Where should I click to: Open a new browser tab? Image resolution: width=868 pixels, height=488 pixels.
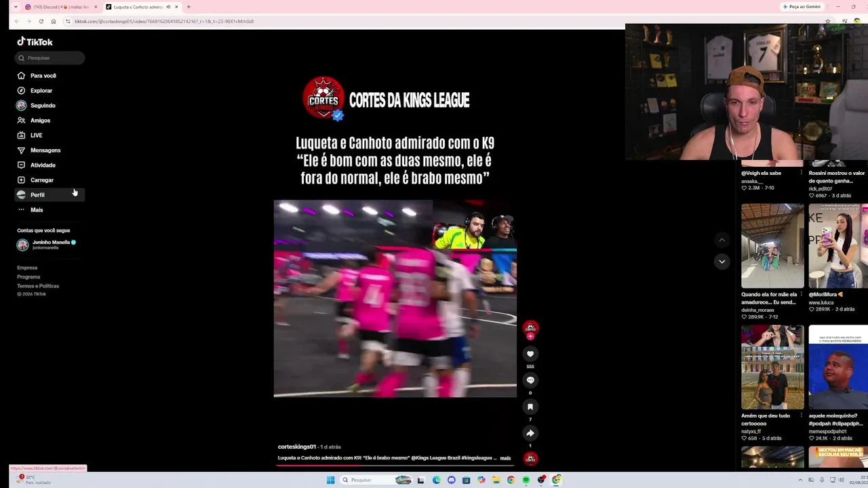coord(189,7)
